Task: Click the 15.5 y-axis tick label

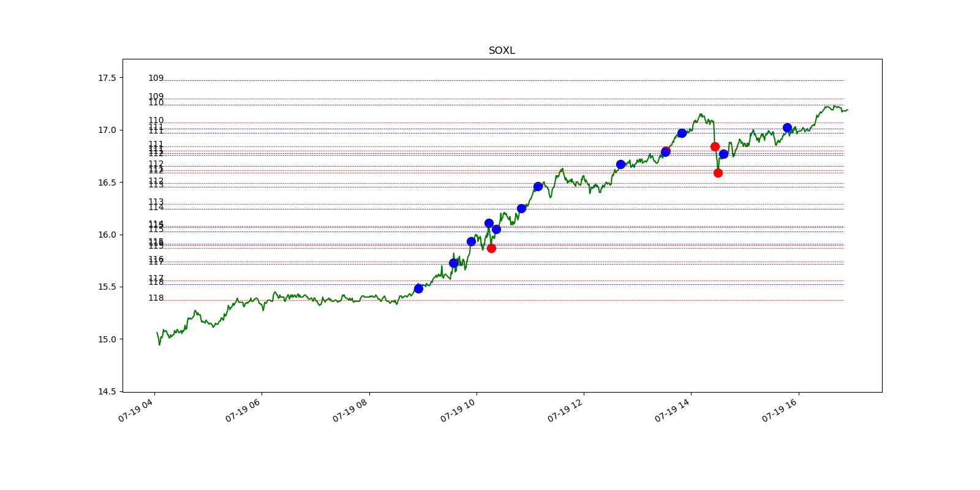Action: click(107, 287)
